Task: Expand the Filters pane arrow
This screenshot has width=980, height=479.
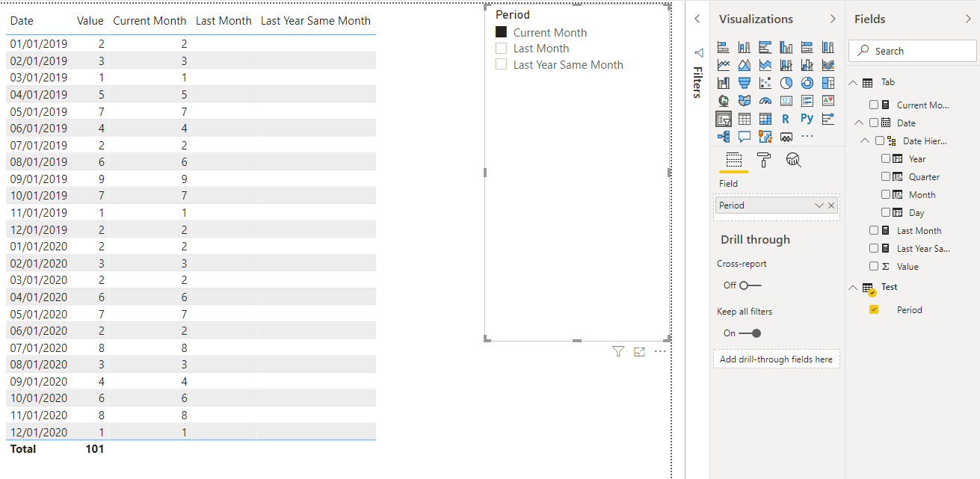Action: (697, 19)
